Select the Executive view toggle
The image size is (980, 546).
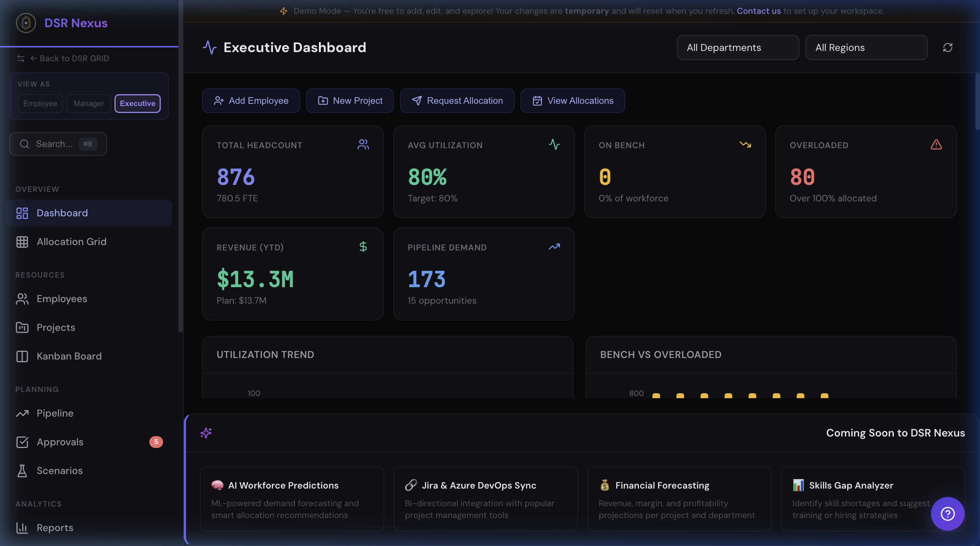137,103
